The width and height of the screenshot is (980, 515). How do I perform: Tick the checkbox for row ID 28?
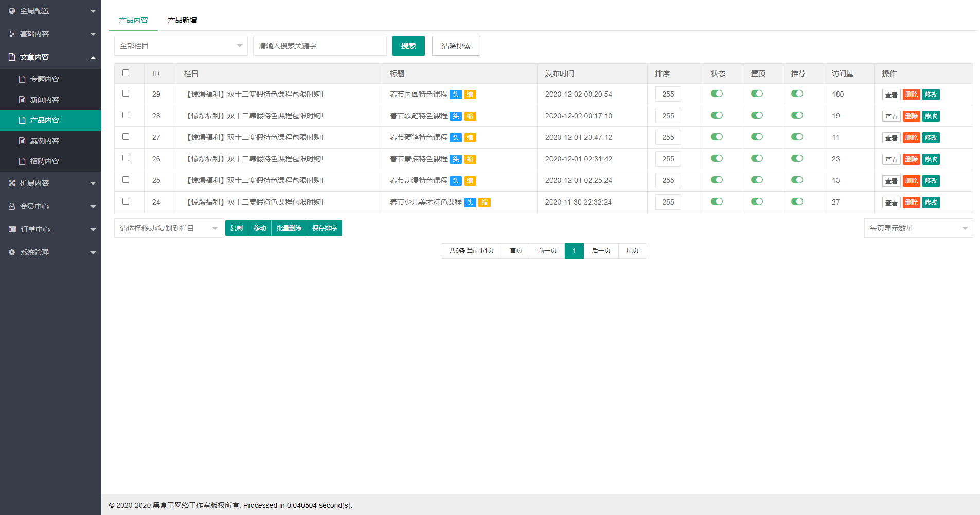[x=126, y=115]
